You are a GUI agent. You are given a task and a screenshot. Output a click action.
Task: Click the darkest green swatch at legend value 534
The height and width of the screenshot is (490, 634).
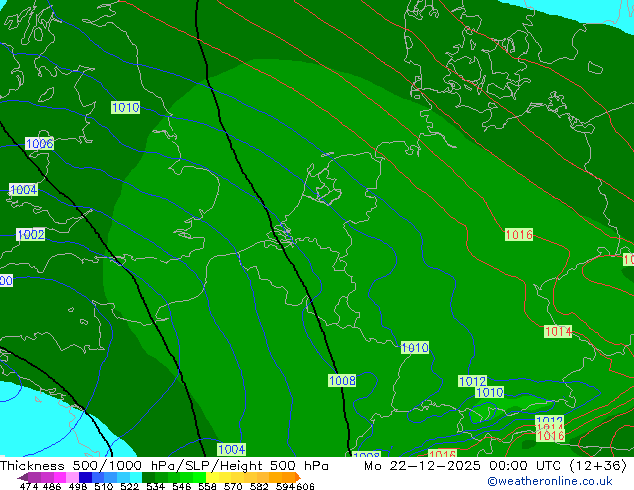[x=148, y=477]
